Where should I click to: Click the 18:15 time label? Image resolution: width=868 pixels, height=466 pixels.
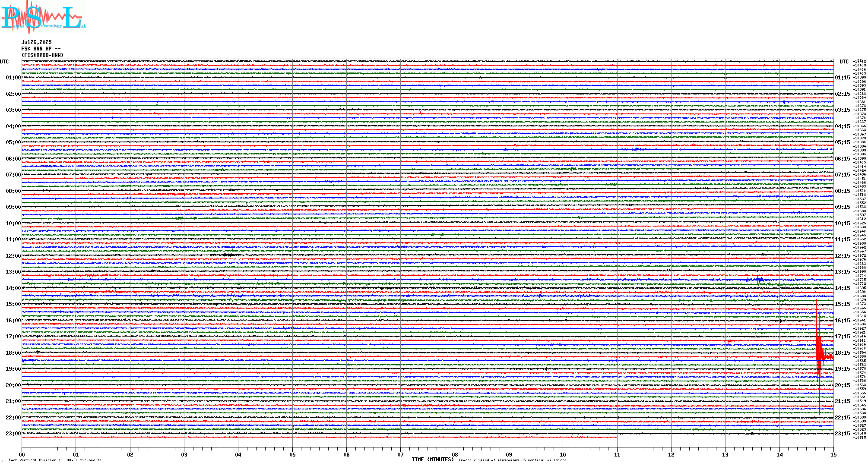coord(843,353)
